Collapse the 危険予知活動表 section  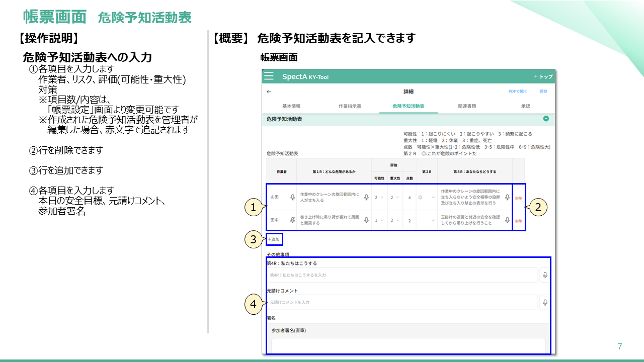pyautogui.click(x=546, y=119)
